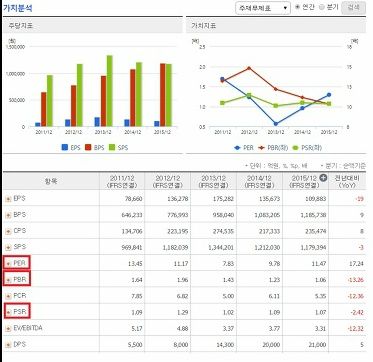This screenshot has height=362, width=373.
Task: Expand the EV/EBITDA row
Action: click(8, 329)
